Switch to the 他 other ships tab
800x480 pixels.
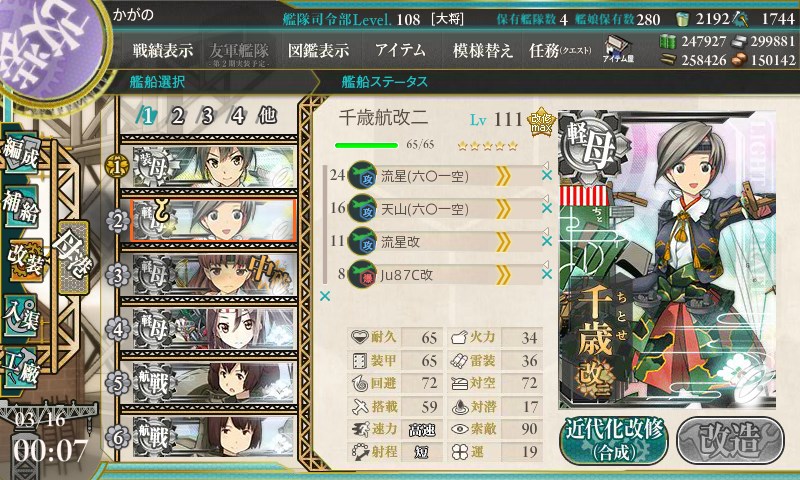point(267,116)
